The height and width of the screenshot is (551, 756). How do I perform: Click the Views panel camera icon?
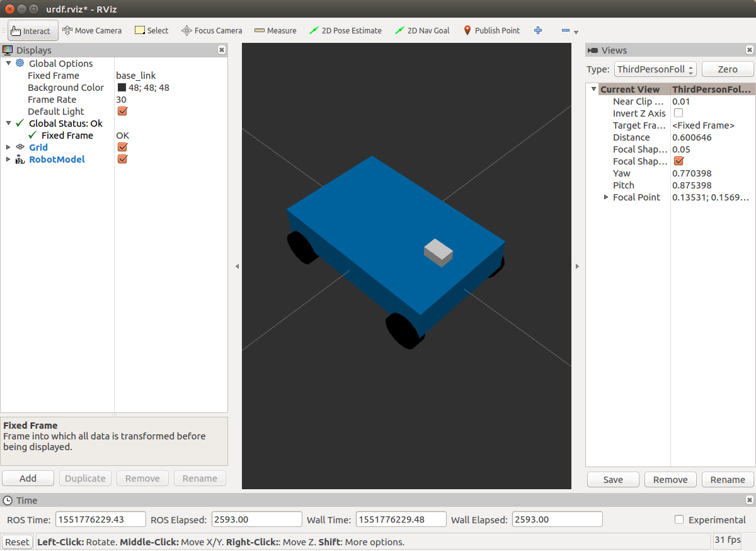pos(593,50)
